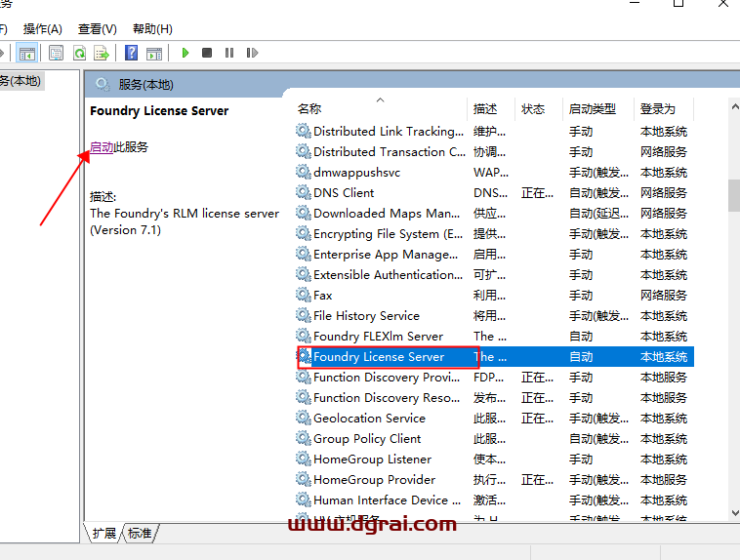Select the HomeGroup Listener service name
The height and width of the screenshot is (560, 740).
[x=372, y=460]
